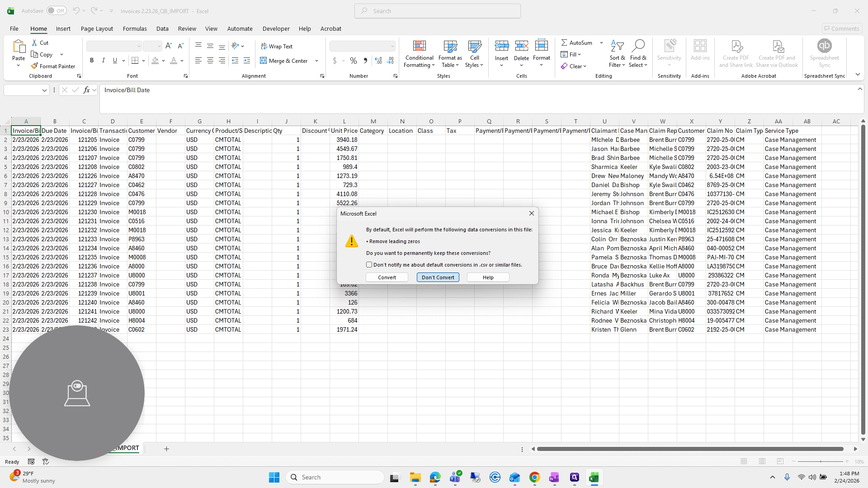The width and height of the screenshot is (868, 488).
Task: Open the Windows Start menu
Action: pos(274,477)
